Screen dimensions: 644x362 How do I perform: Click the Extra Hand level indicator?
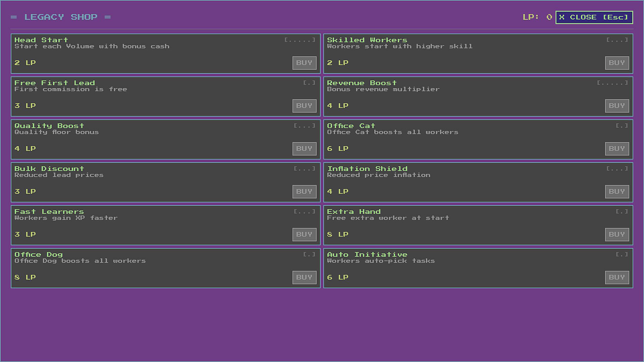click(x=622, y=212)
